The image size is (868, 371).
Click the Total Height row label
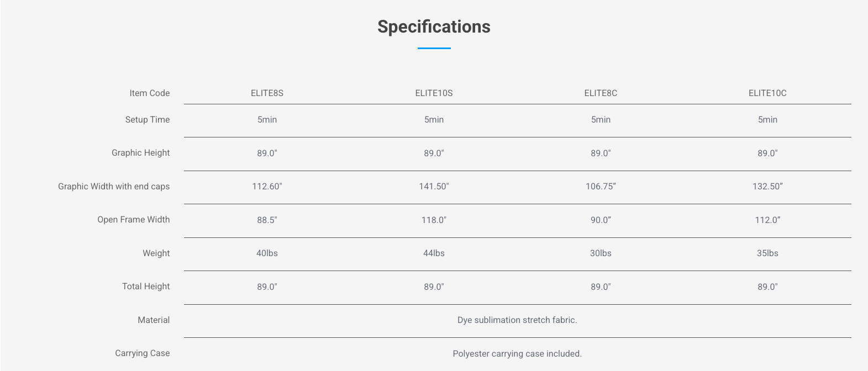pos(146,287)
